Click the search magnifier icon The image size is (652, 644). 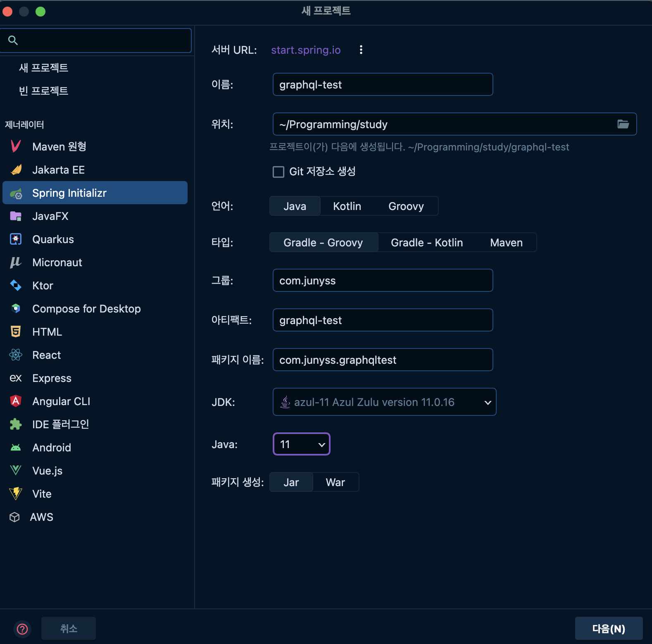(x=13, y=40)
